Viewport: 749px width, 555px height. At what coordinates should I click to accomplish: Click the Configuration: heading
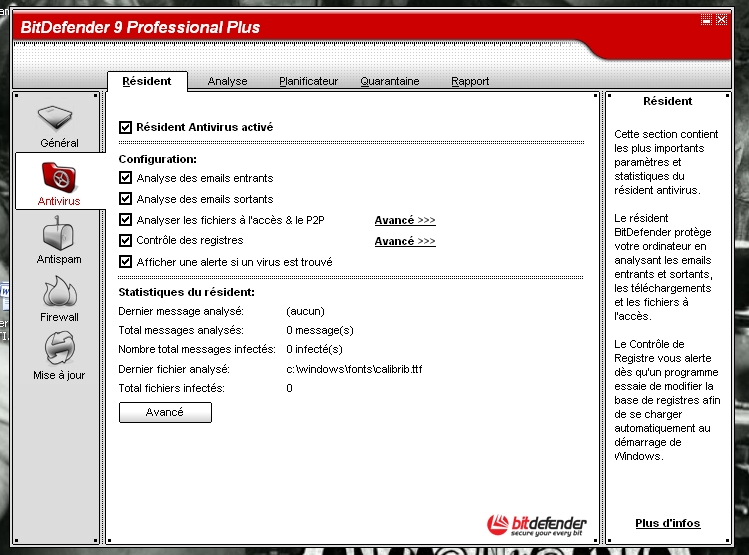pos(157,159)
